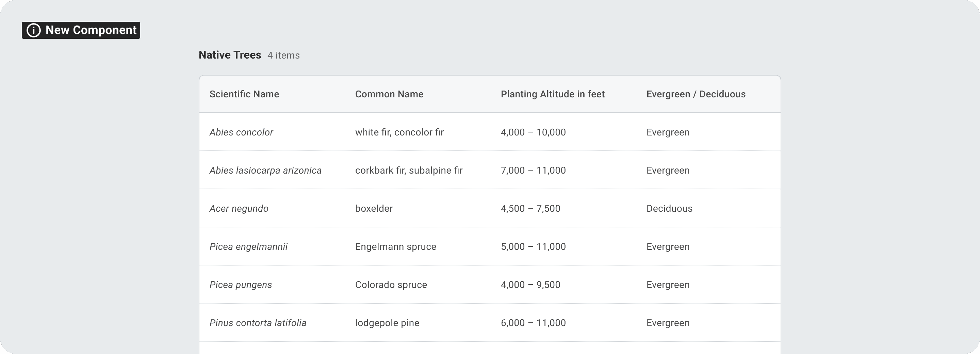
Task: Select the Scientific Name column header
Action: point(244,94)
